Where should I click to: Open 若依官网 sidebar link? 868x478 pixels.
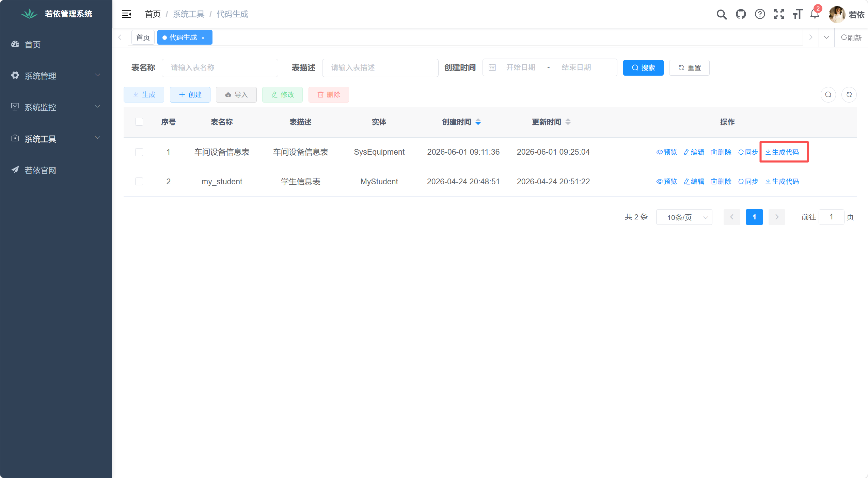tap(56, 170)
